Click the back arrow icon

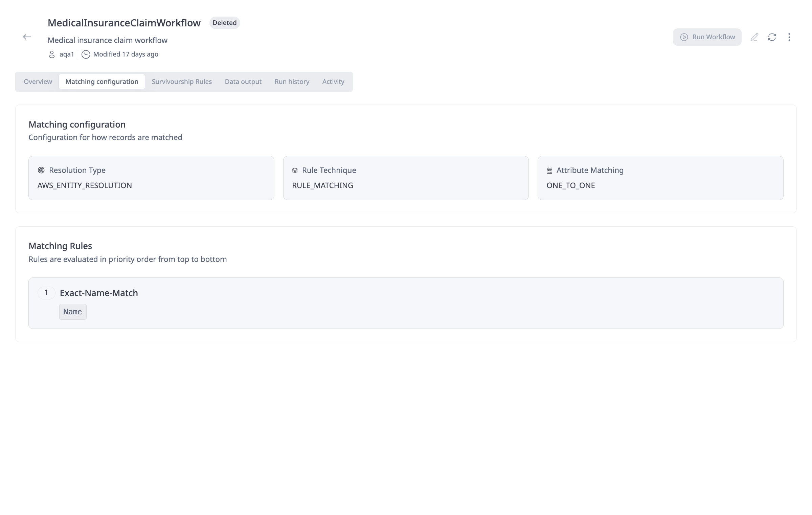tap(27, 37)
